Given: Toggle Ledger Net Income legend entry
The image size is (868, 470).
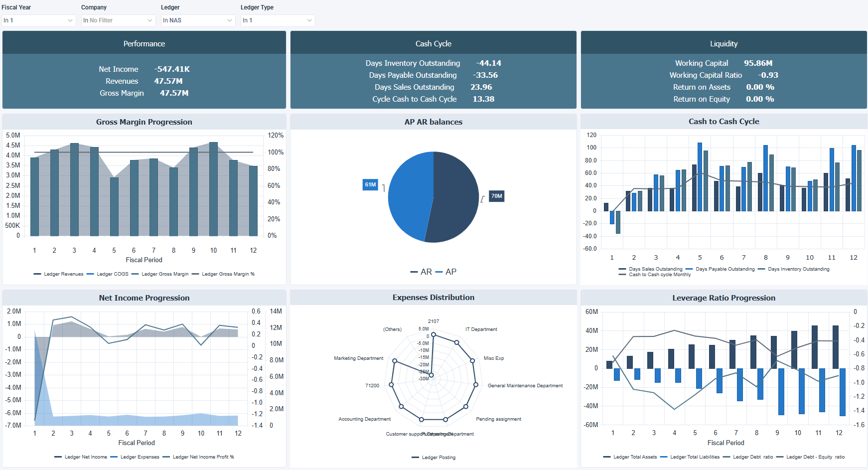Looking at the screenshot, I should point(81,457).
